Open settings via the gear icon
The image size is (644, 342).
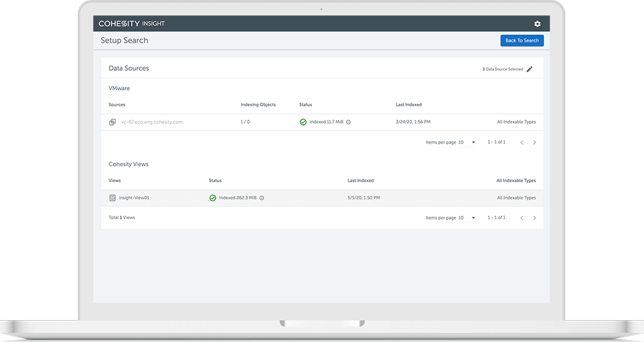[x=537, y=24]
